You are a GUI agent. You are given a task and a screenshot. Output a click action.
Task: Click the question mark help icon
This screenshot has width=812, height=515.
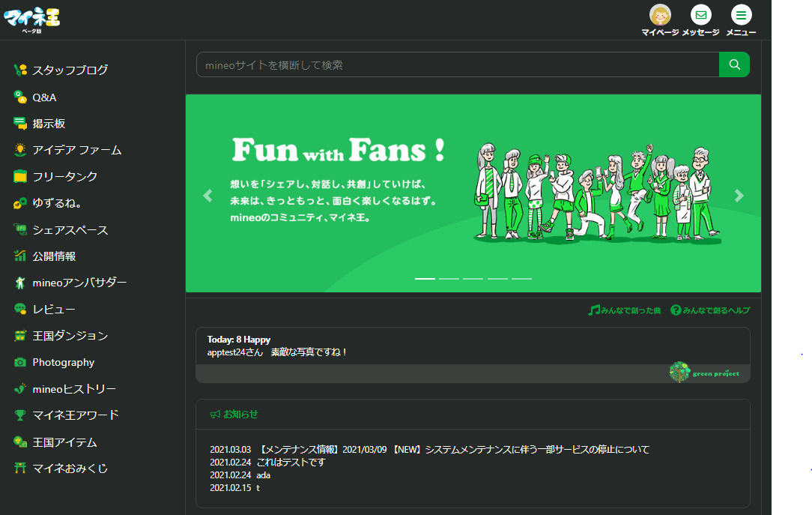pyautogui.click(x=676, y=310)
